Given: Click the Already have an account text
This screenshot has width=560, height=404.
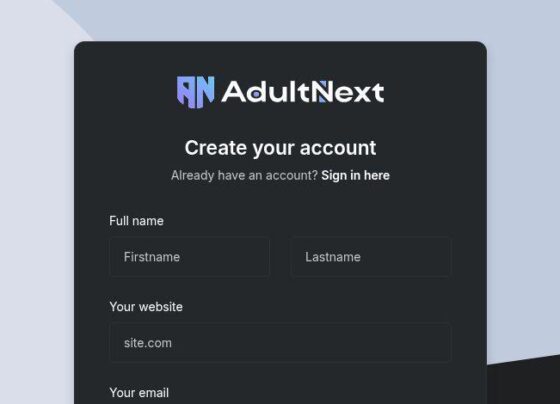Looking at the screenshot, I should point(244,175).
